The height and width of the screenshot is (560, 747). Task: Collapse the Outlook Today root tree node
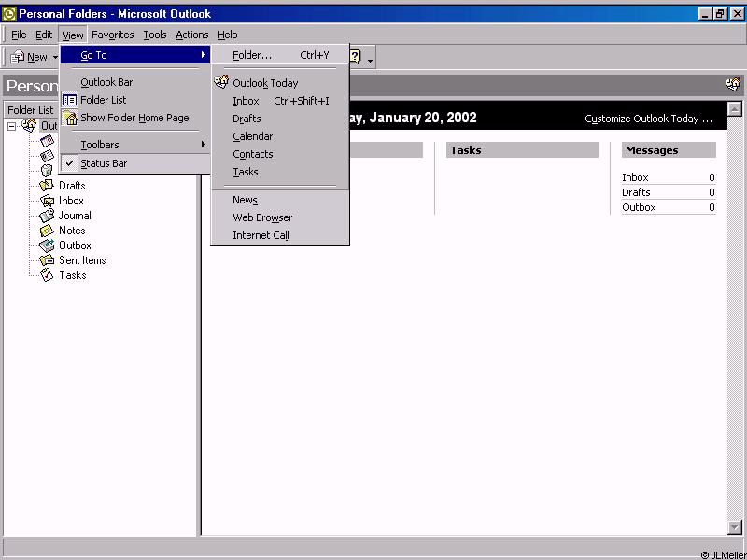(x=11, y=126)
